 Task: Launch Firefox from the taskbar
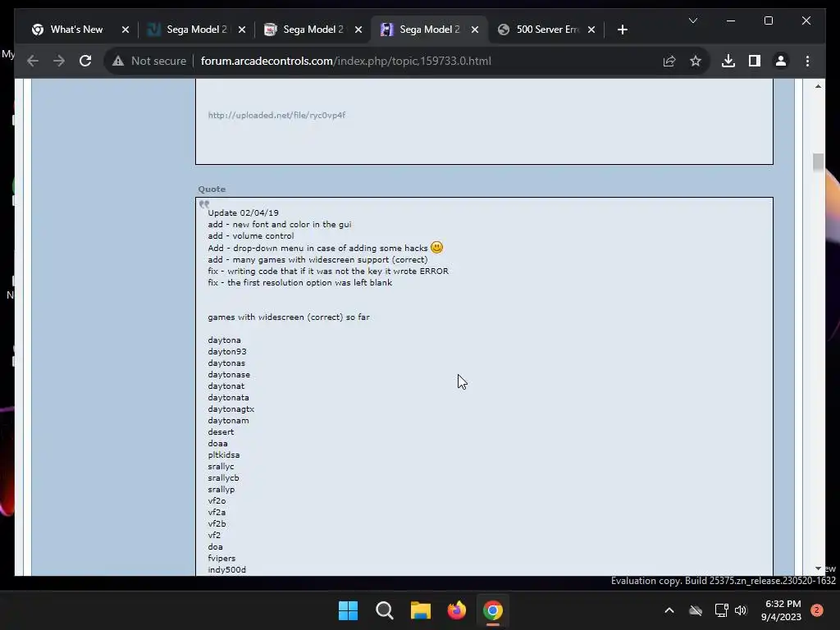coord(456,610)
